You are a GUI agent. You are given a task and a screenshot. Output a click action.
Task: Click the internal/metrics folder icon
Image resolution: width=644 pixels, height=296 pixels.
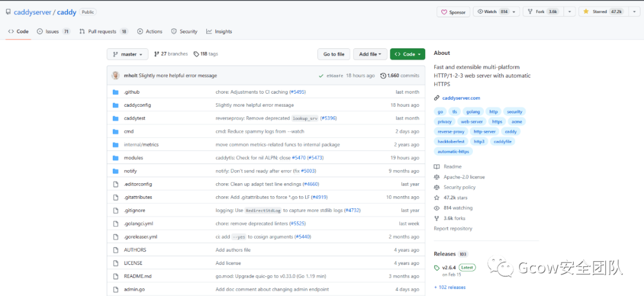coord(116,144)
